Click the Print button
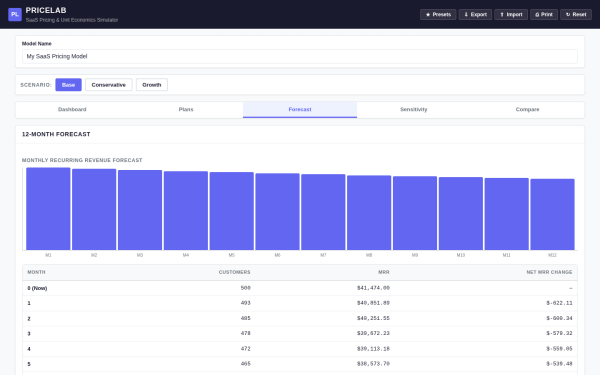 click(x=544, y=15)
